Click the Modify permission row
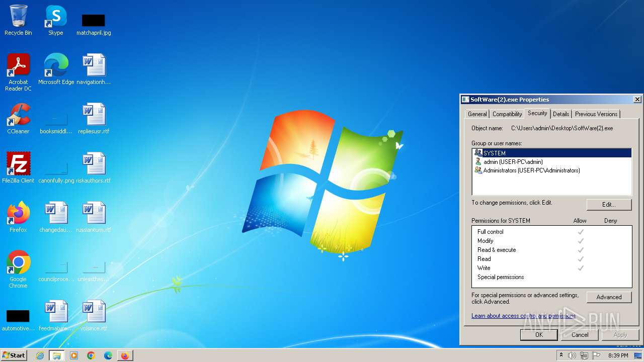 551,241
